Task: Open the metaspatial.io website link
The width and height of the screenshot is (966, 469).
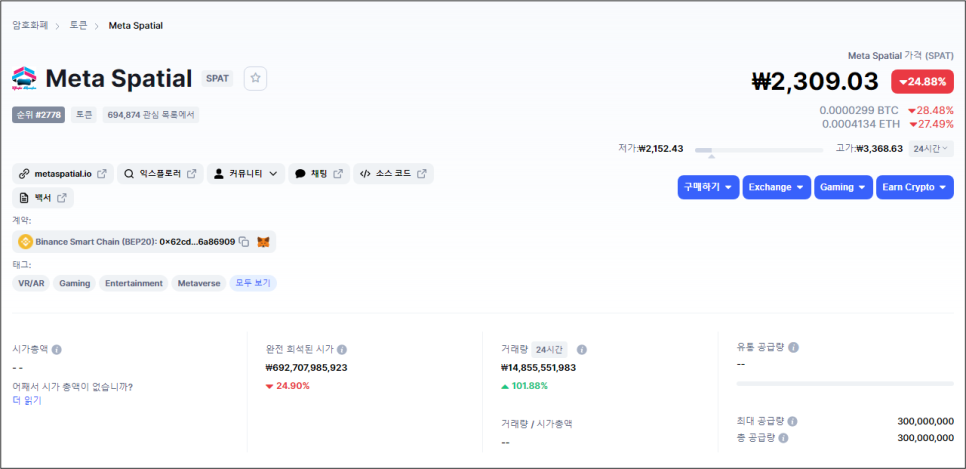Action: (x=63, y=174)
